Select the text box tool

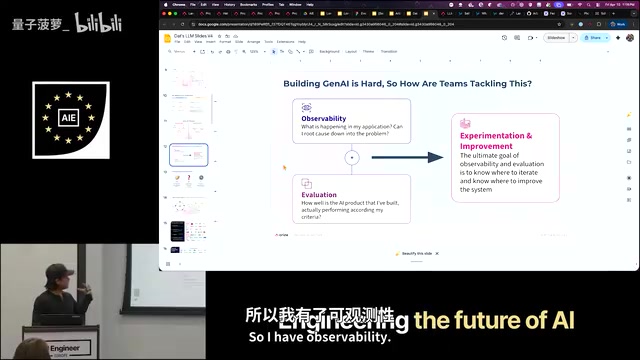[282, 52]
